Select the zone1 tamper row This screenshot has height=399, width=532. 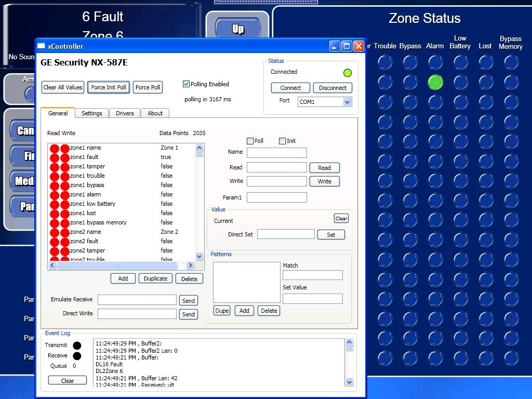122,166
